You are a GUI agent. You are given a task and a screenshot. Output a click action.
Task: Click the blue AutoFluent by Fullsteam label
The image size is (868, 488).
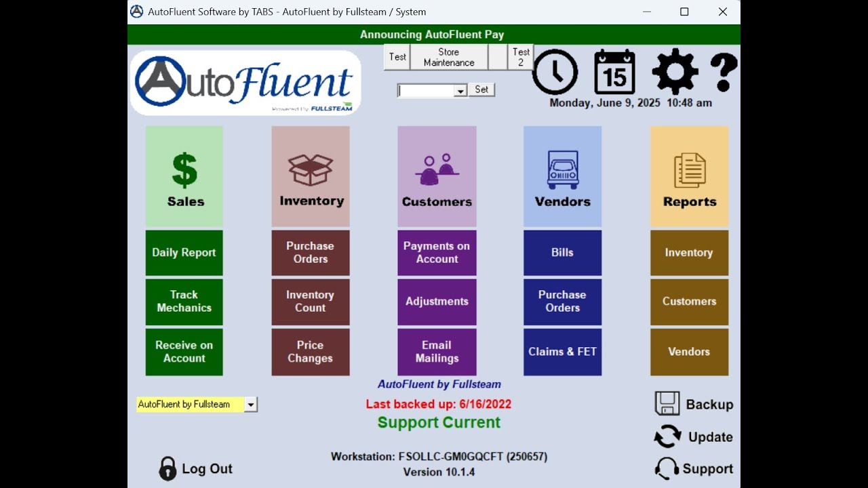439,384
